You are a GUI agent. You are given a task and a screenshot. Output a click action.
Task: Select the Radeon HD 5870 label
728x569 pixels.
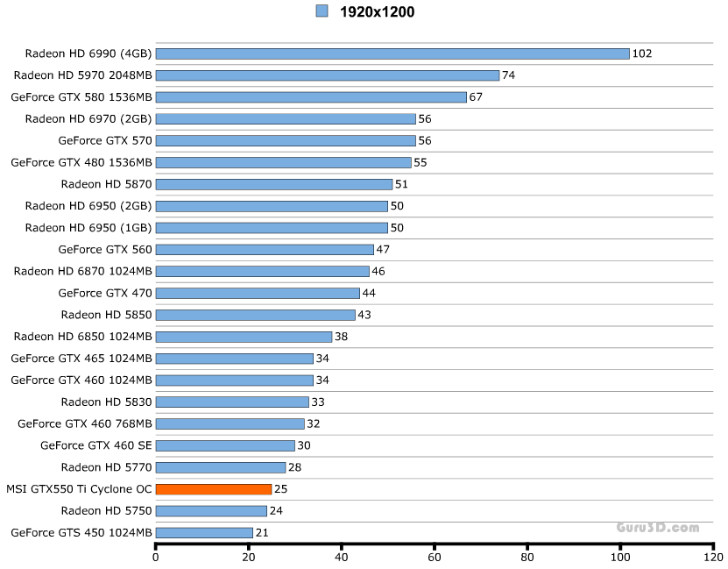[x=106, y=184]
